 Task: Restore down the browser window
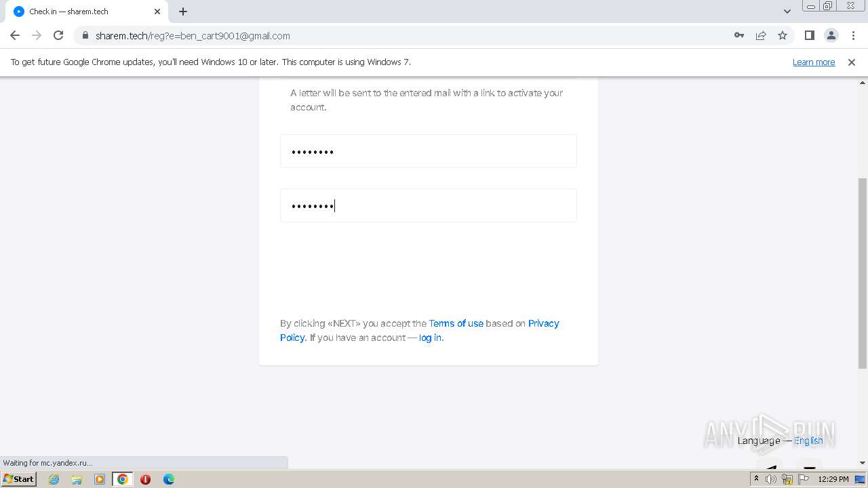click(828, 5)
